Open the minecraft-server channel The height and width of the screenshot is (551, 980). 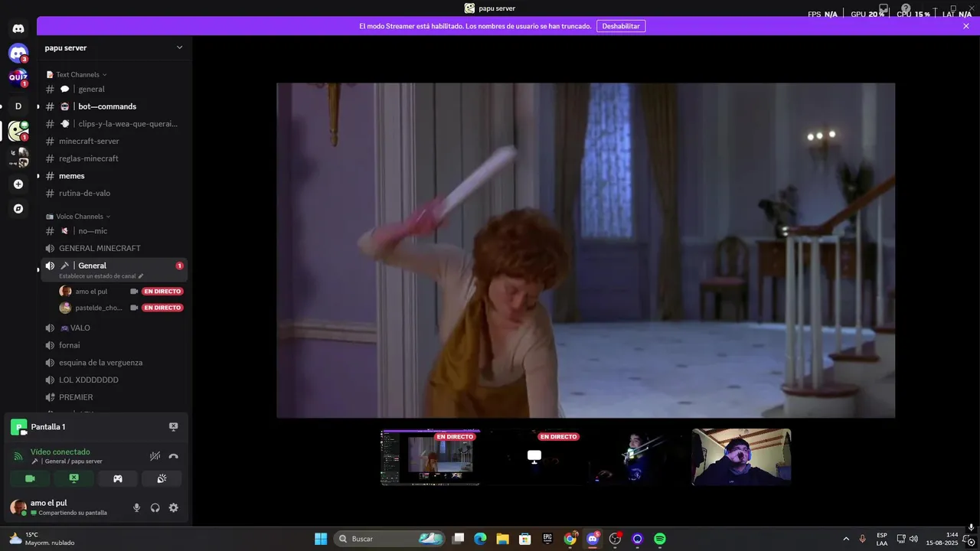coord(114,141)
